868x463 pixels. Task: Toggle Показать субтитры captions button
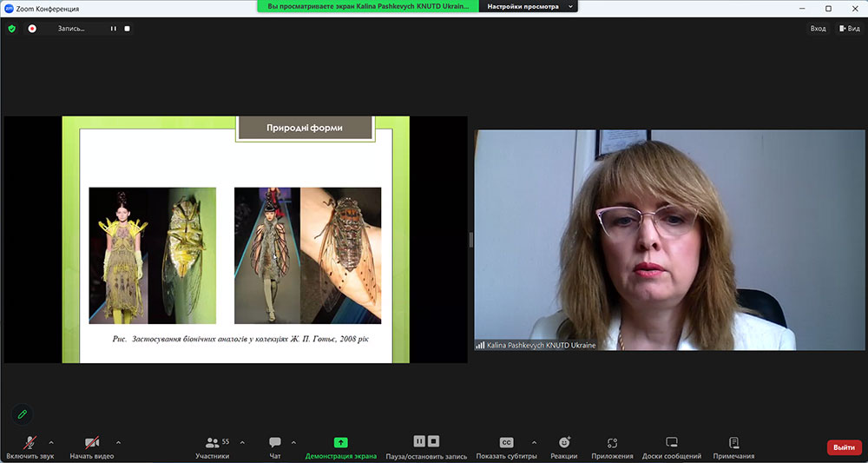coord(507,448)
